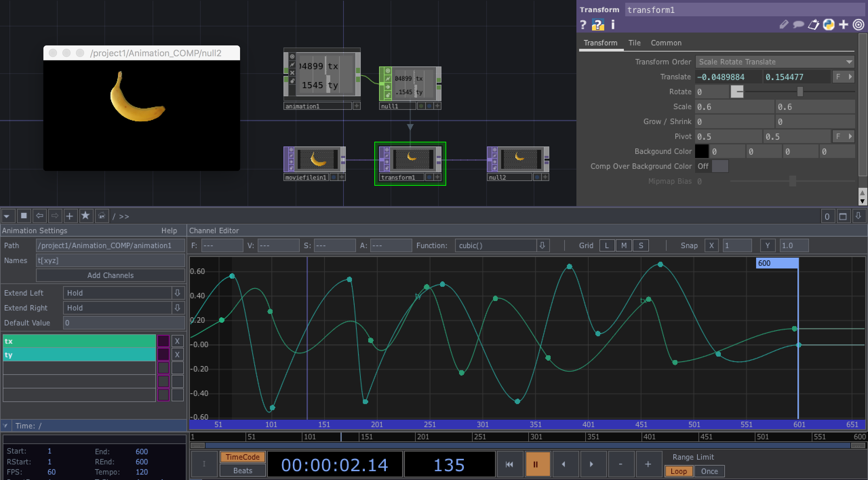Click the home icon in the animation editor toolbar

point(102,216)
